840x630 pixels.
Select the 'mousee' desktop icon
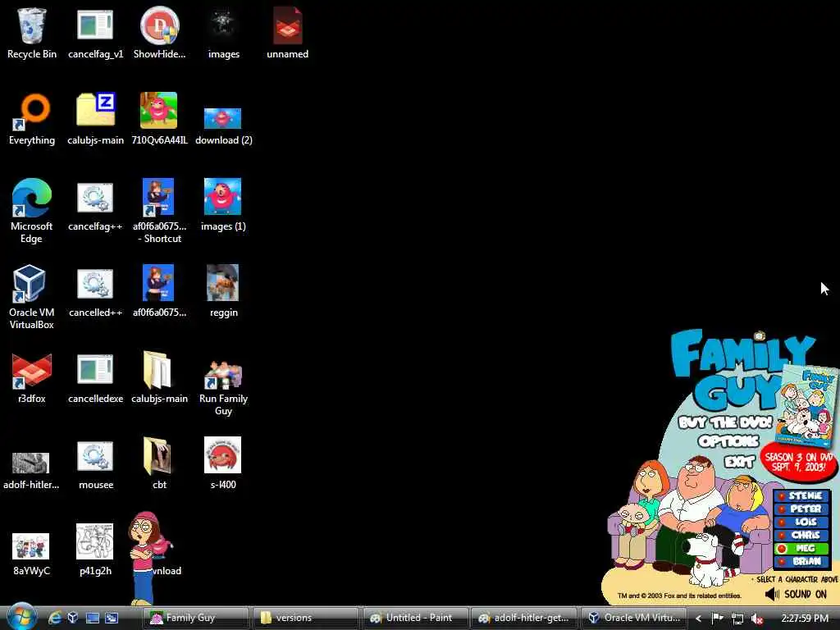[95, 465]
